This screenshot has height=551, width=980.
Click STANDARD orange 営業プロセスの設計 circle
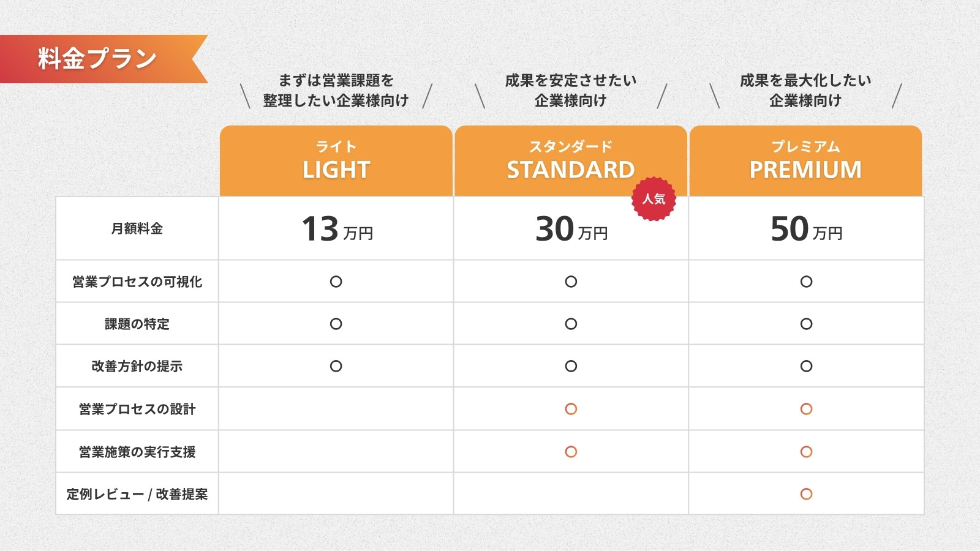click(x=571, y=409)
